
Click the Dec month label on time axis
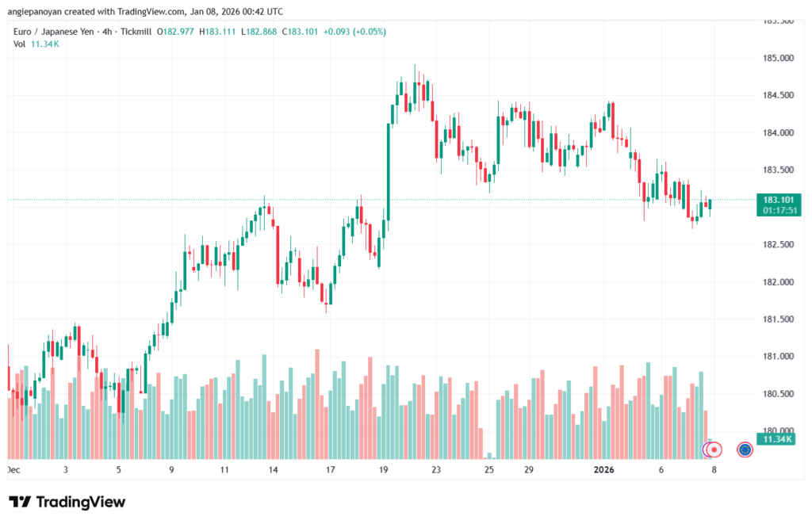12,469
